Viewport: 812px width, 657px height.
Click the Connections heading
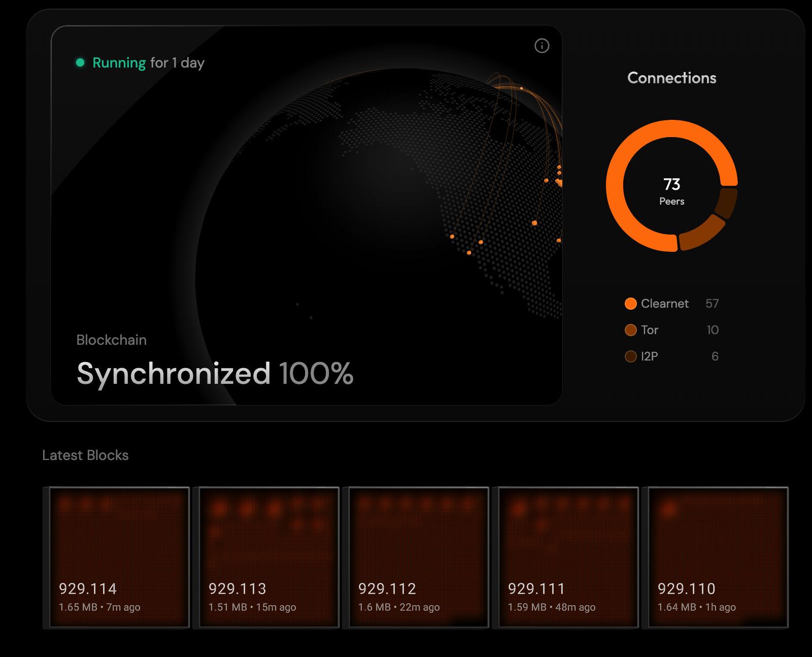pos(671,78)
